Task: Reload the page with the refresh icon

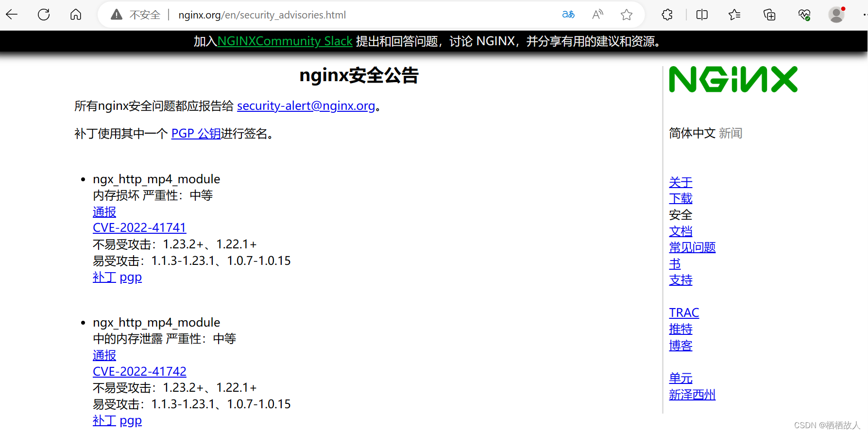Action: [44, 15]
